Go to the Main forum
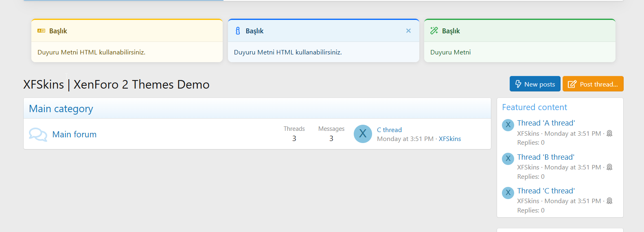This screenshot has height=232, width=644. (x=74, y=134)
